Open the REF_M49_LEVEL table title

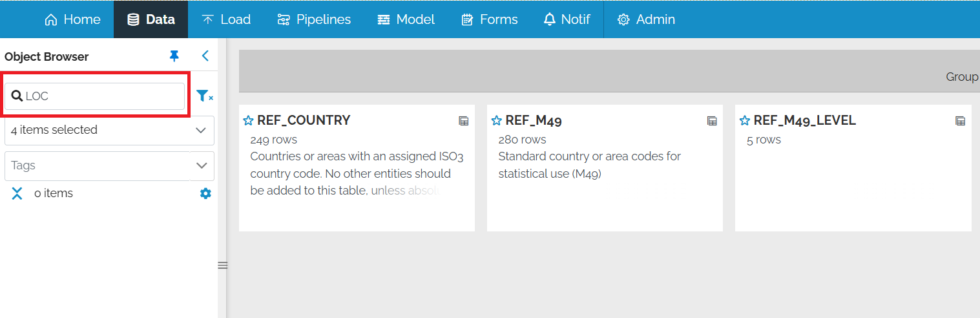point(804,120)
